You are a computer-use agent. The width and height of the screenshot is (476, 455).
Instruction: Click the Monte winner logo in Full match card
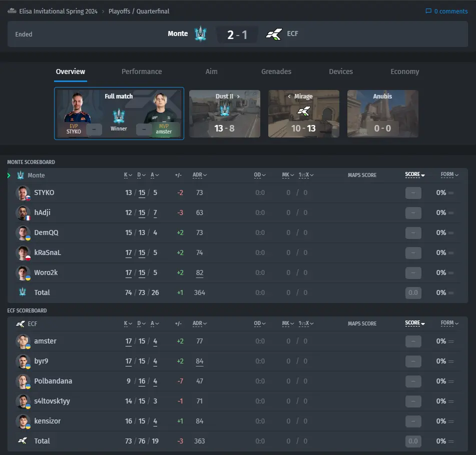pos(119,115)
